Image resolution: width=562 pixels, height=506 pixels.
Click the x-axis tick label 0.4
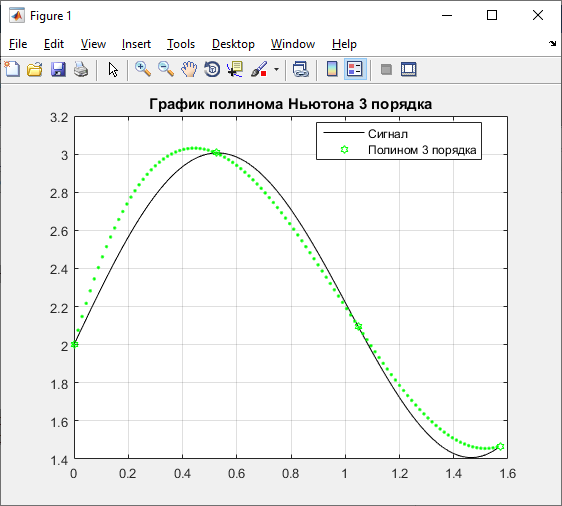182,474
